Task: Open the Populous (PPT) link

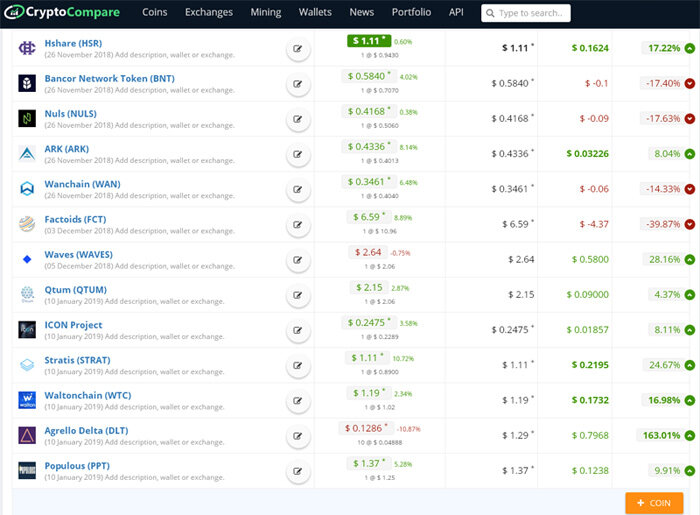Action: click(77, 466)
